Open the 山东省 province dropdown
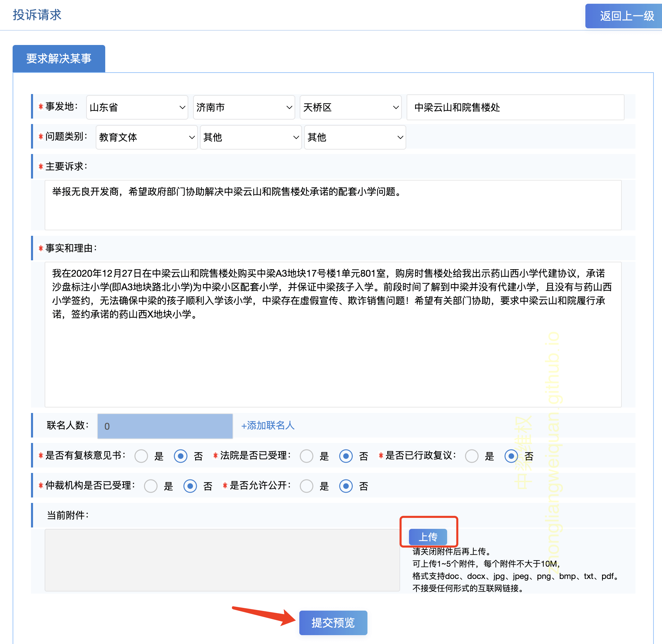Screen dimensions: 662x644 pos(137,107)
